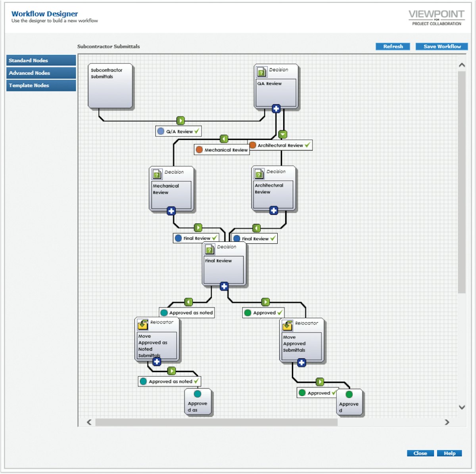Screen dimensions: 476x474
Task: Open the Advanced Nodes panel
Action: (x=41, y=73)
